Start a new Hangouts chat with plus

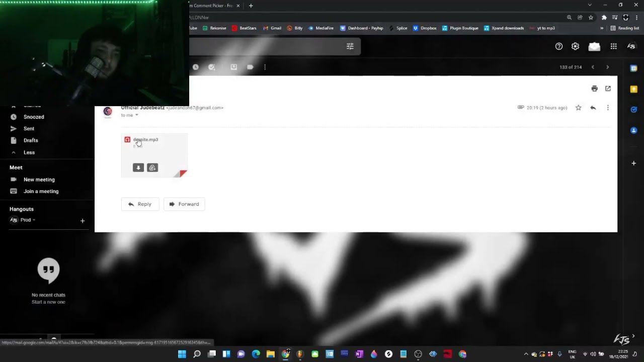pyautogui.click(x=83, y=221)
